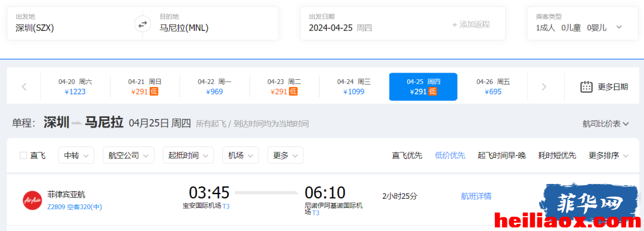Select the highlighted 04-25 周四 tab

(x=423, y=86)
